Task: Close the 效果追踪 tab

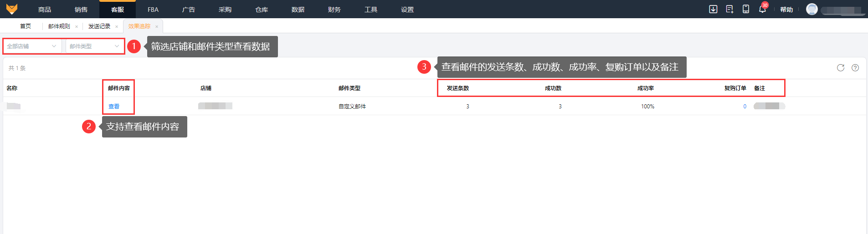Action: [x=157, y=26]
